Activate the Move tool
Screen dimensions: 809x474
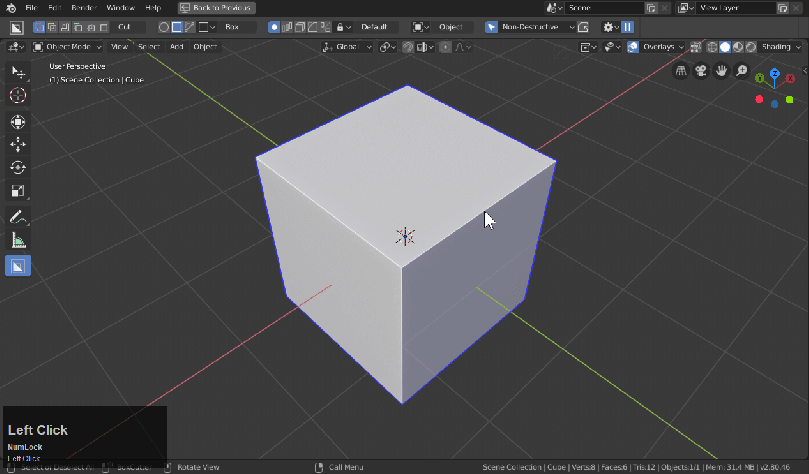coord(18,144)
